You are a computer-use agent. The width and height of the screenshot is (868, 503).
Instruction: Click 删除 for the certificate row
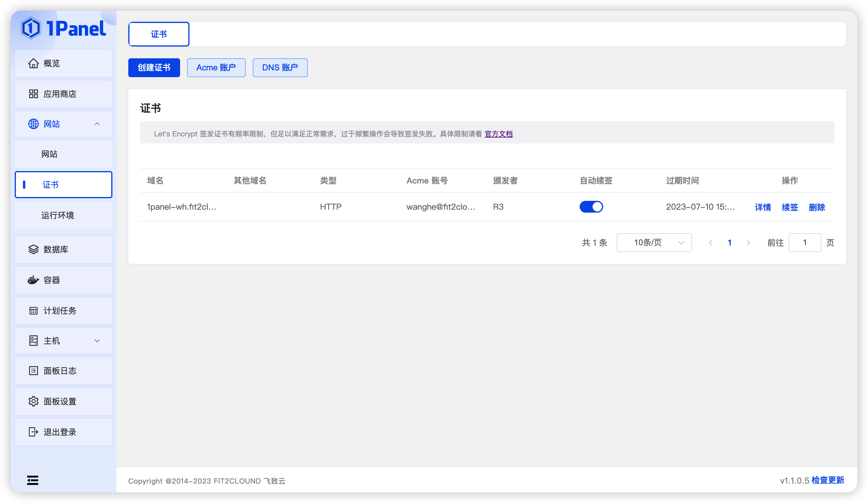[817, 207]
